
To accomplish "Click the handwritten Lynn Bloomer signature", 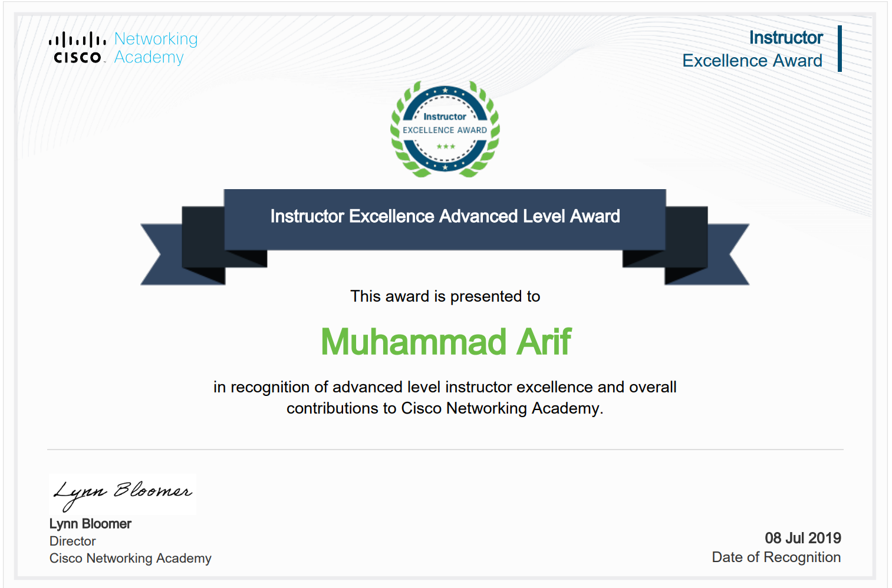I will pyautogui.click(x=123, y=494).
